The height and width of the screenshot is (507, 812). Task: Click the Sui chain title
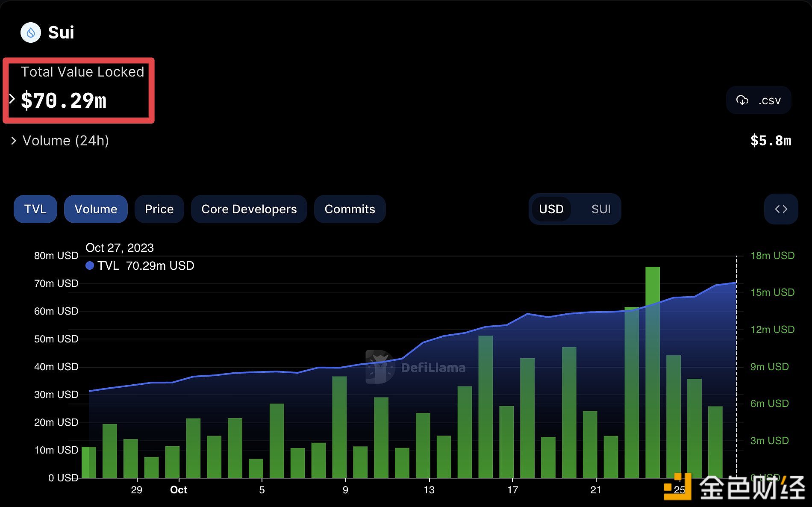[61, 32]
